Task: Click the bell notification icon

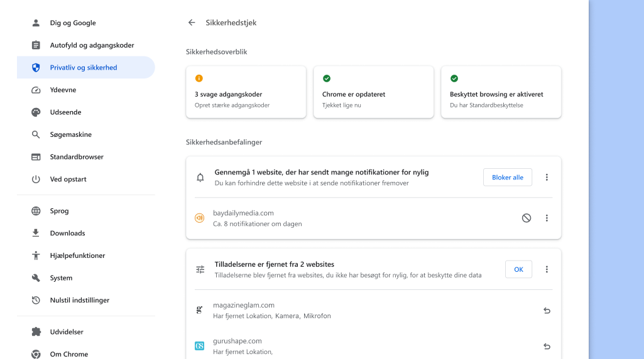Action: pyautogui.click(x=200, y=177)
